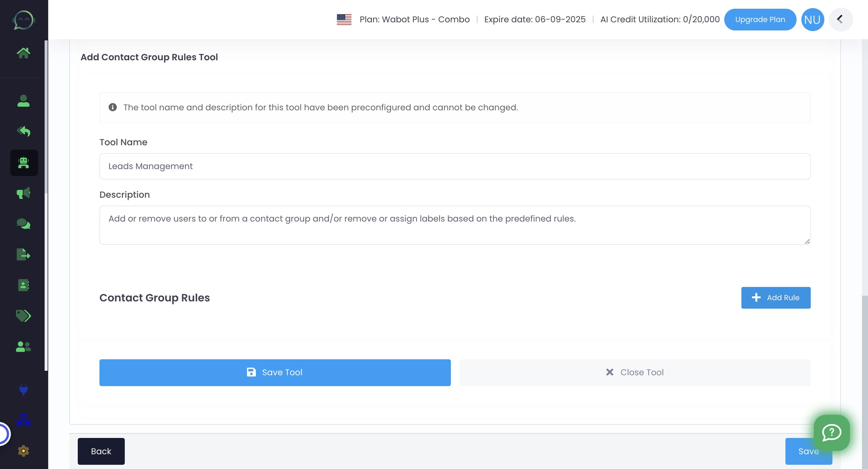Viewport: 868px width, 469px height.
Task: Click the Upgrade Plan button
Action: point(760,19)
